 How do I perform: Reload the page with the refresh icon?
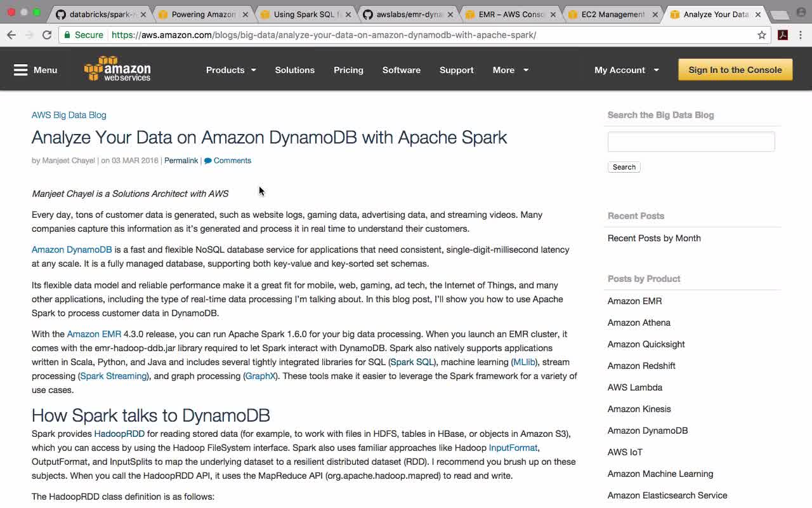[47, 35]
